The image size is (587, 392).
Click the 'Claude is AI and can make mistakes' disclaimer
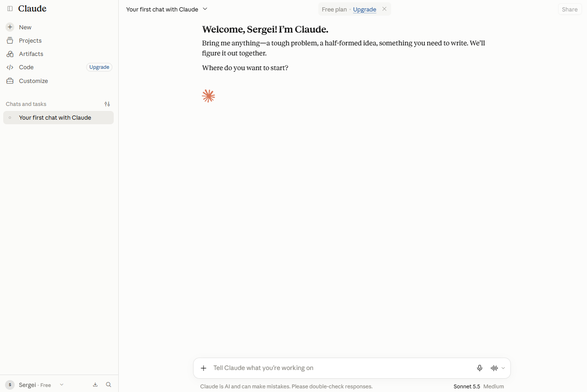point(286,386)
